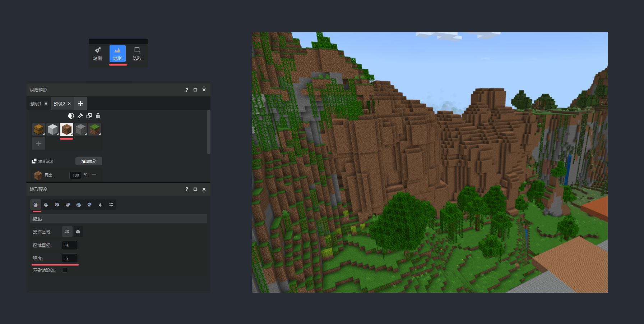Screen dimensions: 644x324
Task: Click the half-circle contrast icon
Action: point(71,116)
